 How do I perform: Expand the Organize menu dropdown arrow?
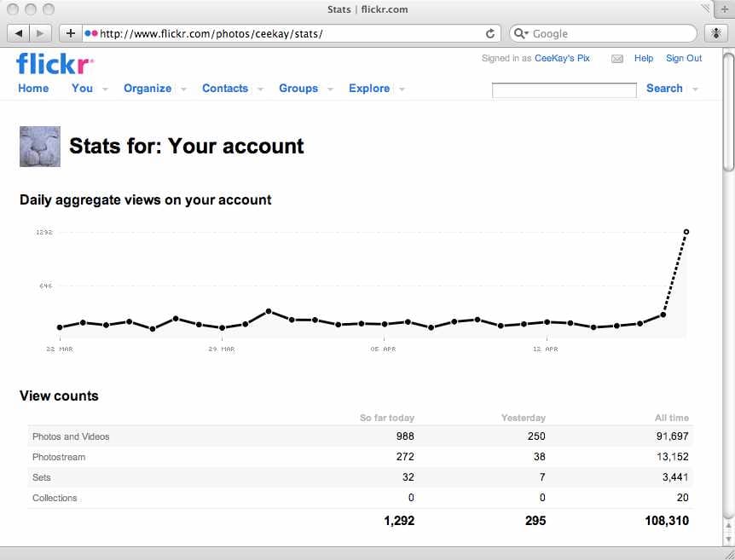click(183, 89)
